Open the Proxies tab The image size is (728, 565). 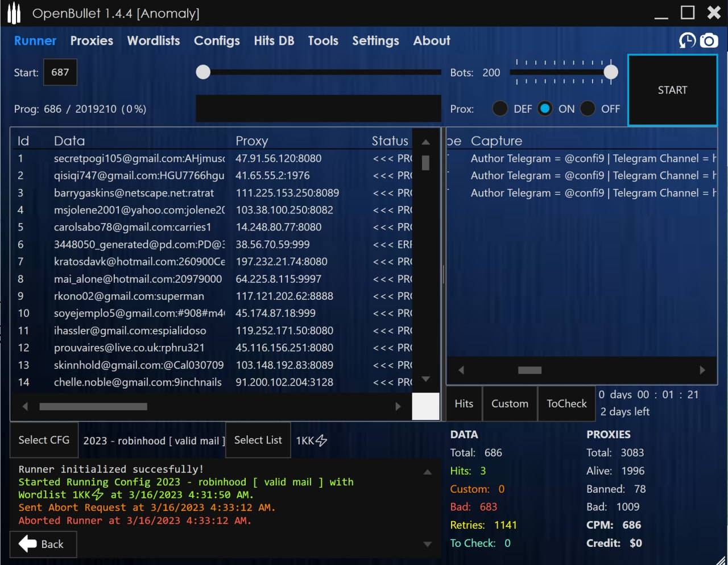[x=92, y=40]
